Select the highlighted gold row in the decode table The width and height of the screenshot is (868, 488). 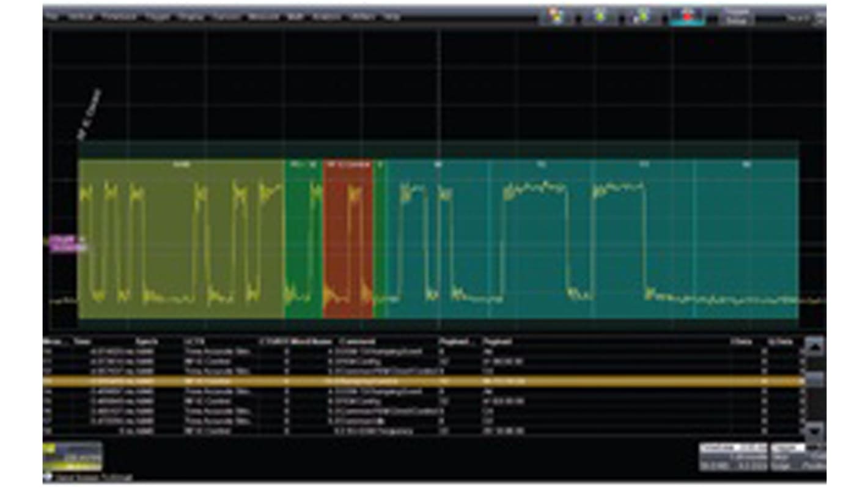[x=422, y=381]
